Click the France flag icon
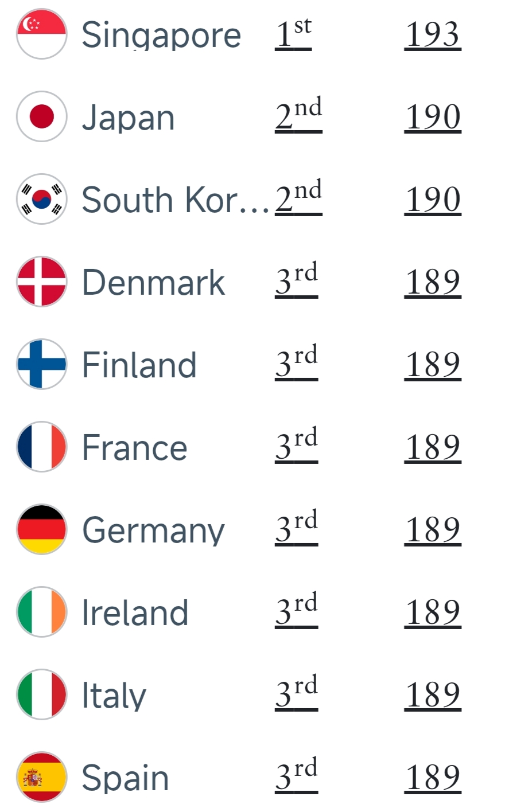The width and height of the screenshot is (509, 812). [42, 447]
